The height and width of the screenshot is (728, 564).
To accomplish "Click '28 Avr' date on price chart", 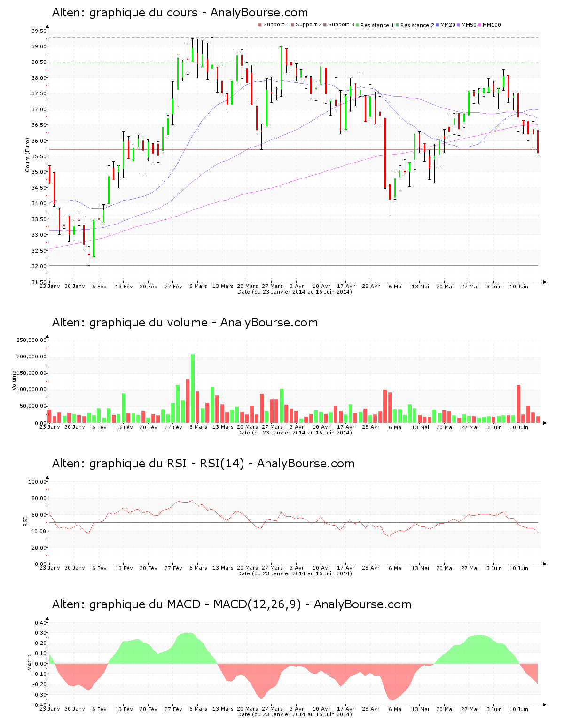I will (371, 286).
